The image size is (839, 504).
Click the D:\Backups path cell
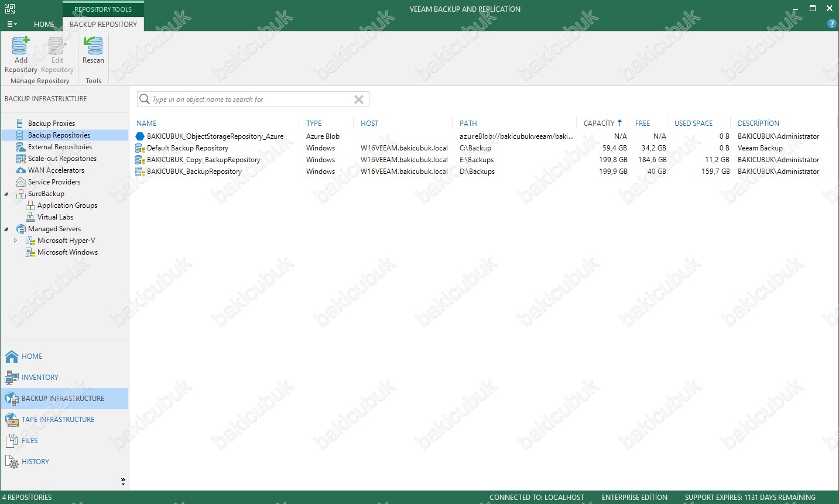(x=477, y=172)
